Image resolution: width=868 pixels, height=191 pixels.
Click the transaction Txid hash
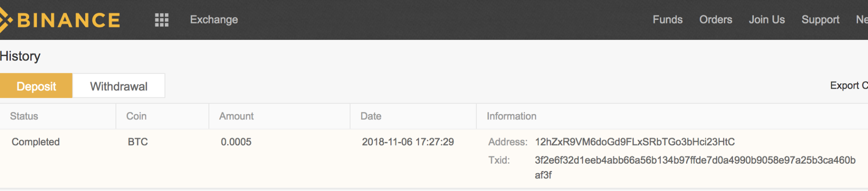click(x=695, y=168)
